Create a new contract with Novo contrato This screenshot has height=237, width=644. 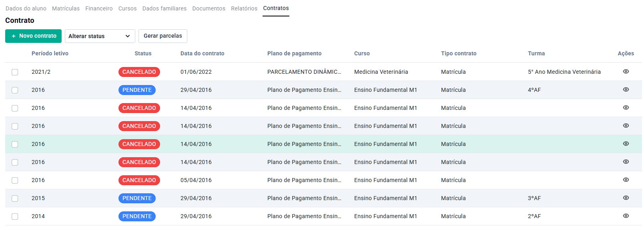tap(33, 36)
